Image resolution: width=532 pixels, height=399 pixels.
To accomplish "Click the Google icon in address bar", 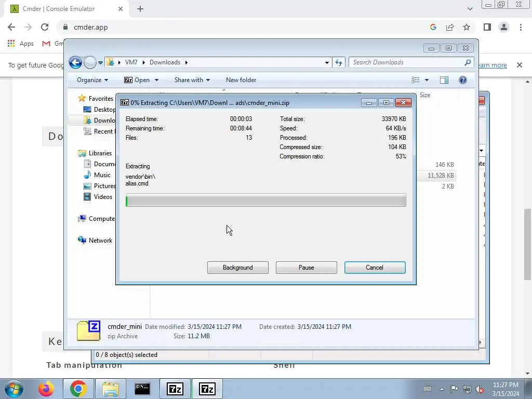I will tap(433, 27).
